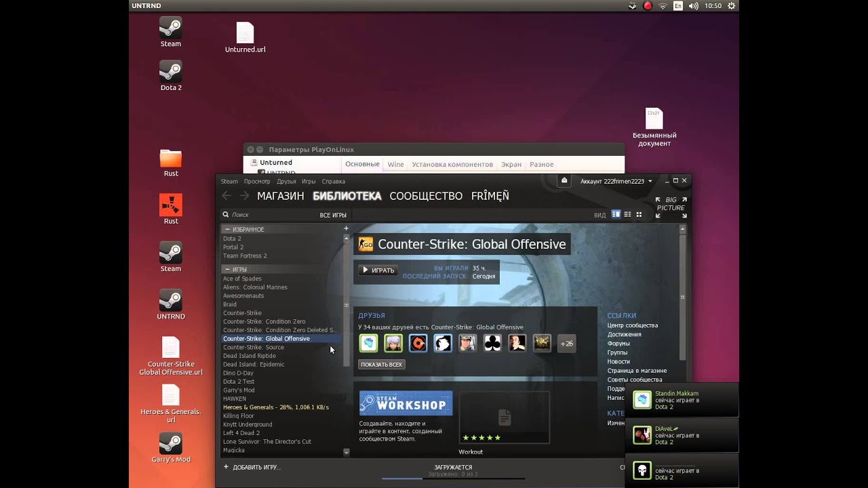Viewport: 868px width, 488px height.
Task: Click the Steam back arrow
Action: point(226,196)
